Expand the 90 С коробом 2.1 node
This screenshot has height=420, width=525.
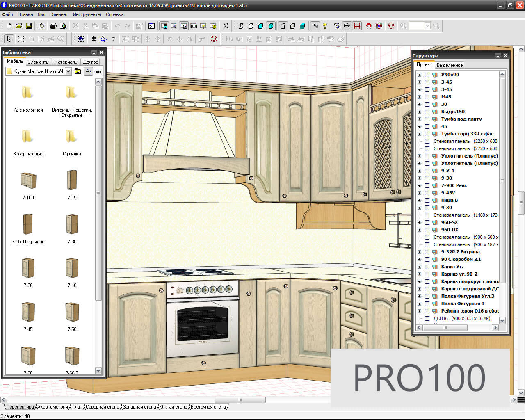tap(419, 260)
